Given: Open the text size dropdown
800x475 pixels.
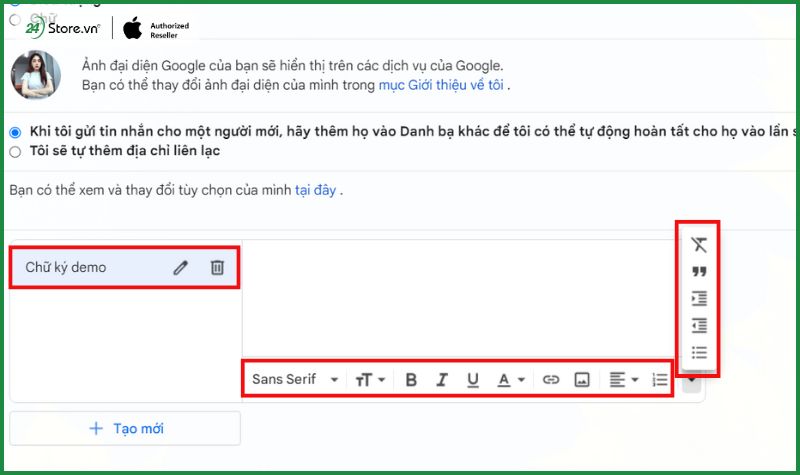Looking at the screenshot, I should coord(370,380).
